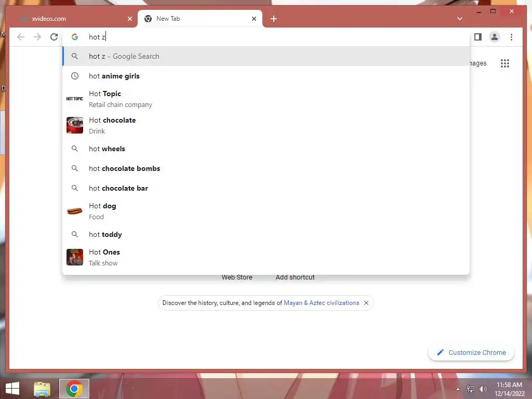
Task: Open File Explorer from the taskbar
Action: [x=42, y=389]
